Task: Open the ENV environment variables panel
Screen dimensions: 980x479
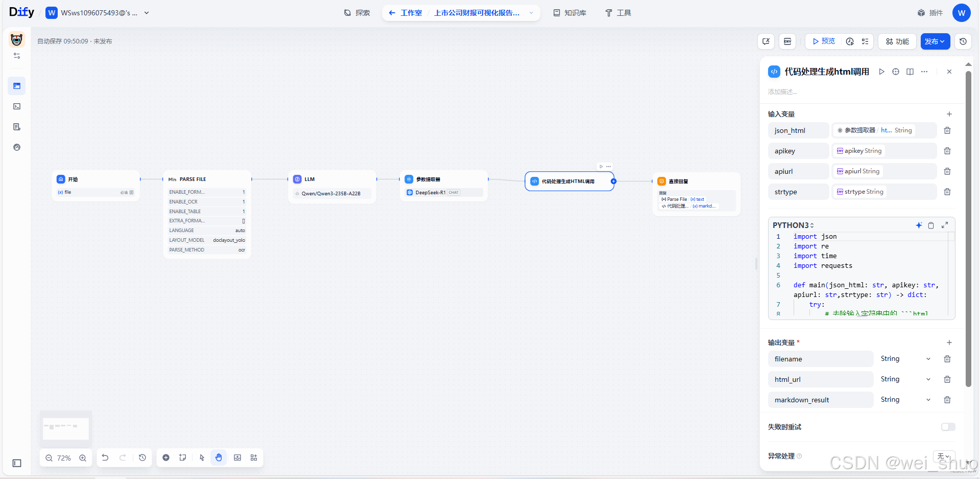Action: [x=787, y=41]
